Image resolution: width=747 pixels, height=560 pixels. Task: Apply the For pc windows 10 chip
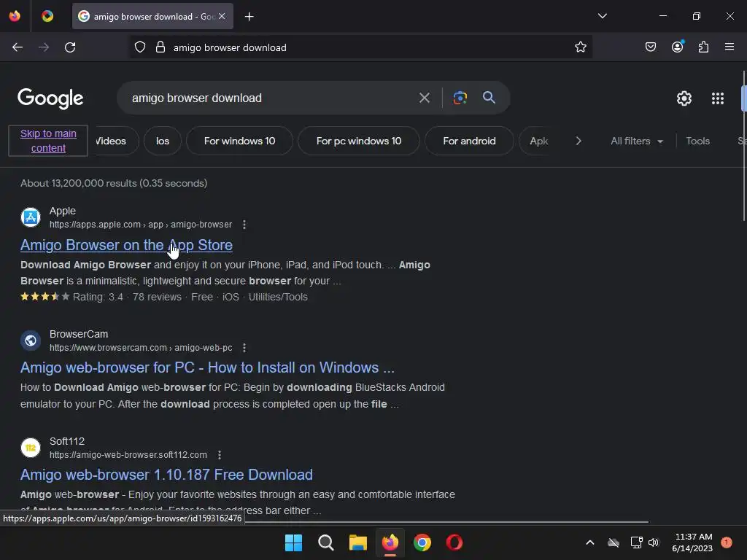pos(359,141)
